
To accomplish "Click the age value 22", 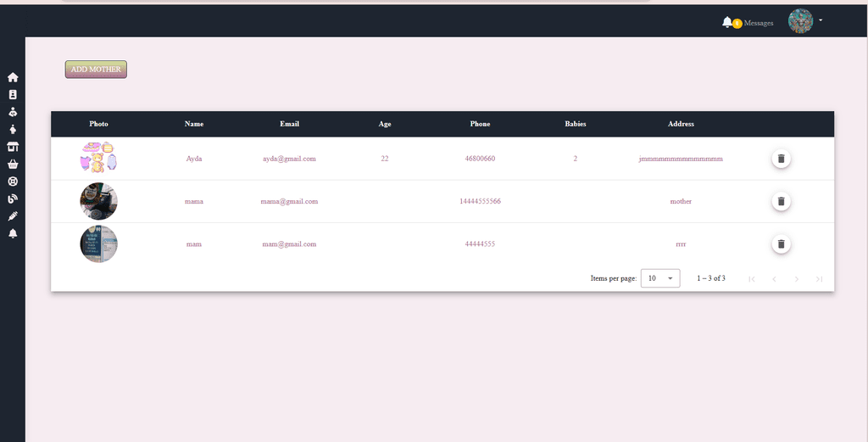I will pyautogui.click(x=385, y=159).
